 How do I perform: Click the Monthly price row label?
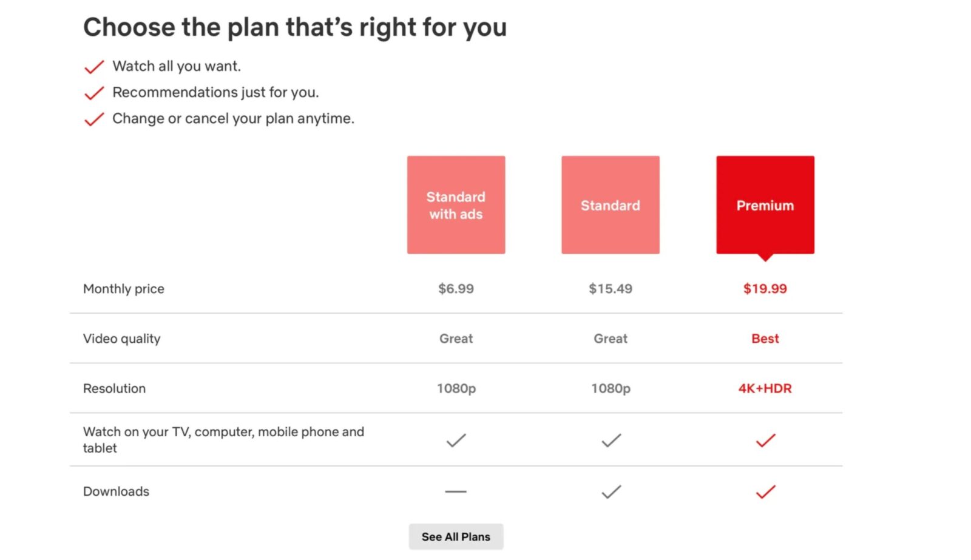pyautogui.click(x=124, y=289)
